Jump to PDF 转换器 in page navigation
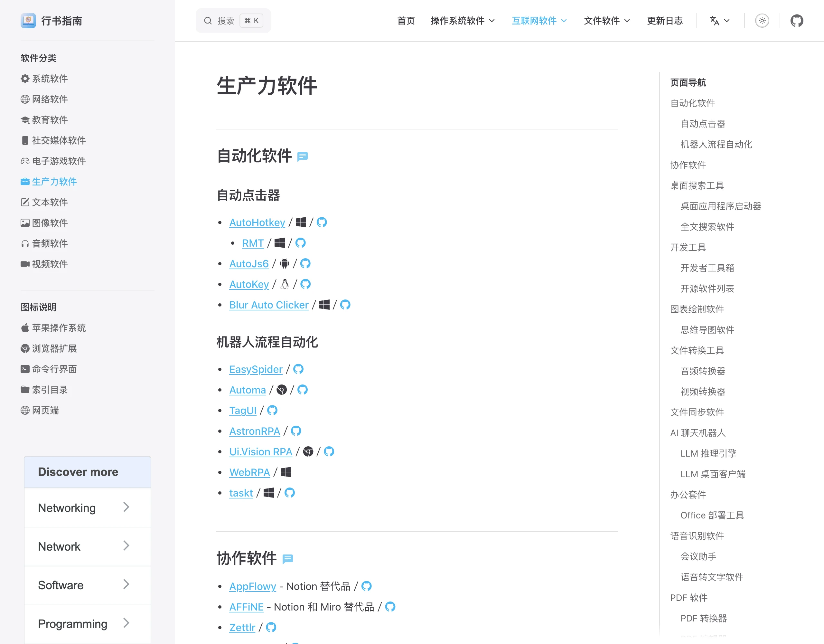Viewport: 824px width, 644px height. (703, 618)
